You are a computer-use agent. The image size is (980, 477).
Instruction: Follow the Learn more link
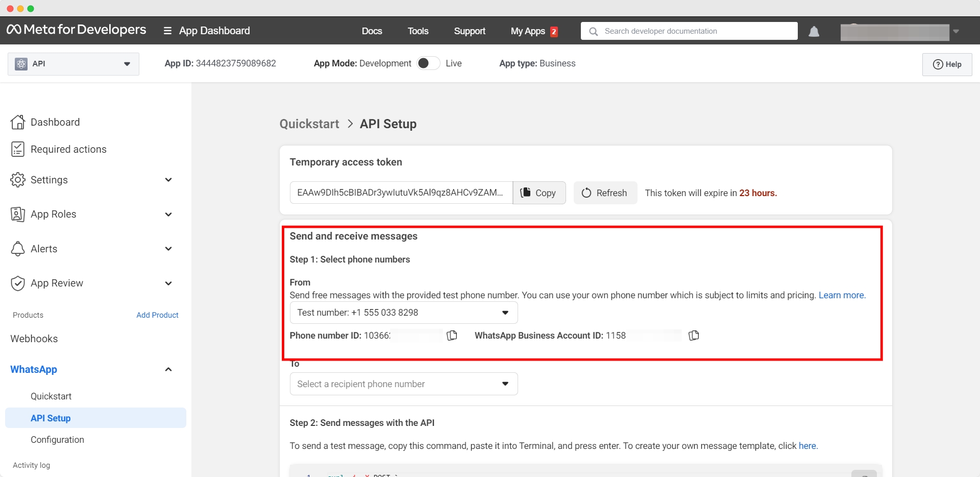[x=842, y=295]
